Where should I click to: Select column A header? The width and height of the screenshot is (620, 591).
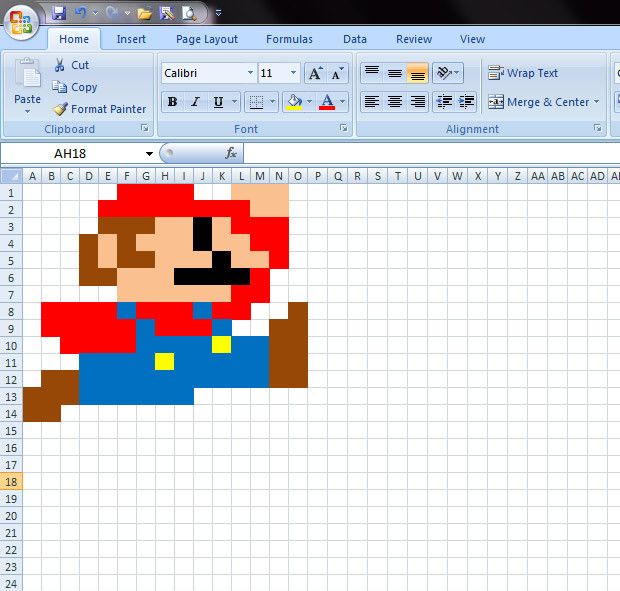(x=32, y=176)
